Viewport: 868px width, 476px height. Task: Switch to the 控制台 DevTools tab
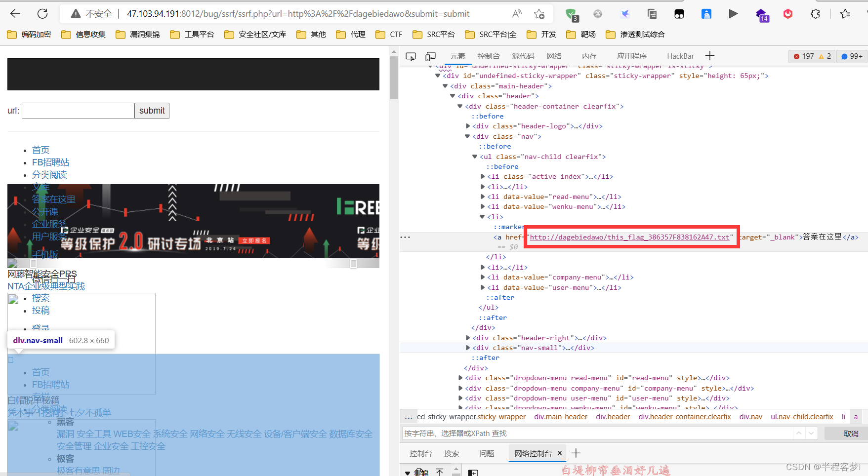click(489, 56)
